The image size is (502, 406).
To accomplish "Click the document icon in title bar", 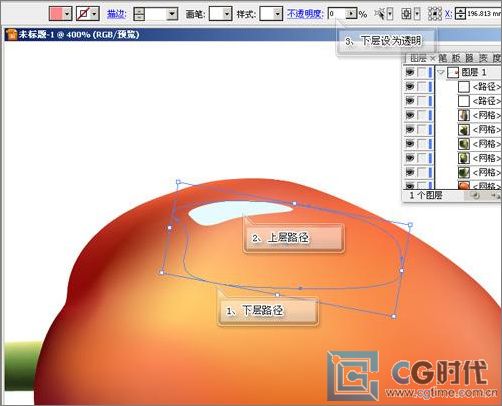I will tap(12, 34).
